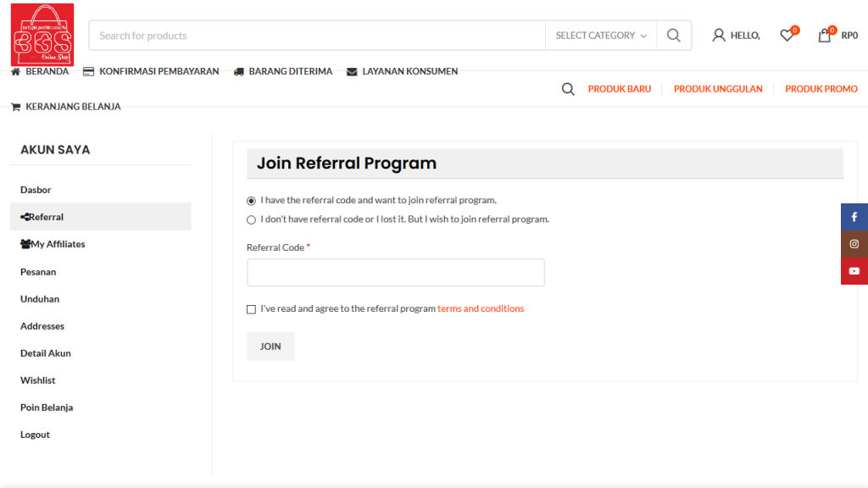Select 'I have the referral code' option

[251, 200]
